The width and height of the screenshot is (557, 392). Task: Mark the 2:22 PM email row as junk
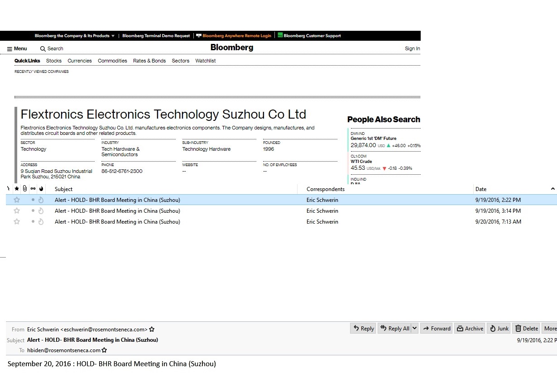pyautogui.click(x=41, y=200)
